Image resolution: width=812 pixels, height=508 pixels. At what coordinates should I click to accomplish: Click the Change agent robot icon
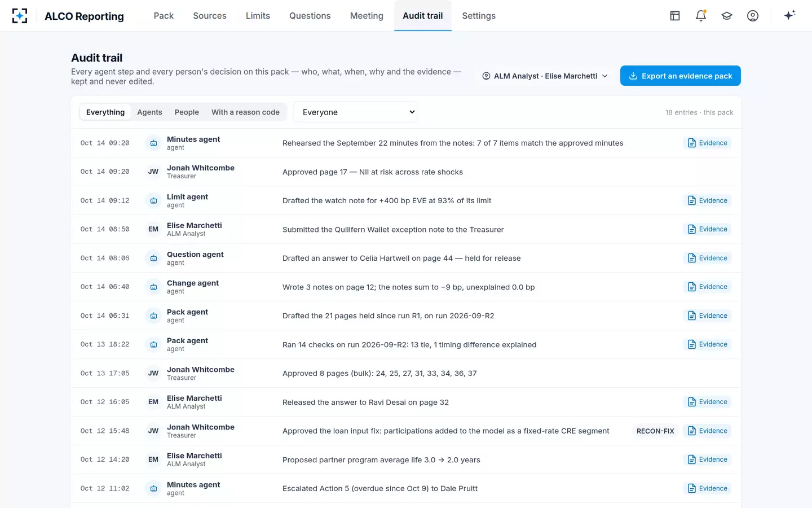click(x=153, y=287)
